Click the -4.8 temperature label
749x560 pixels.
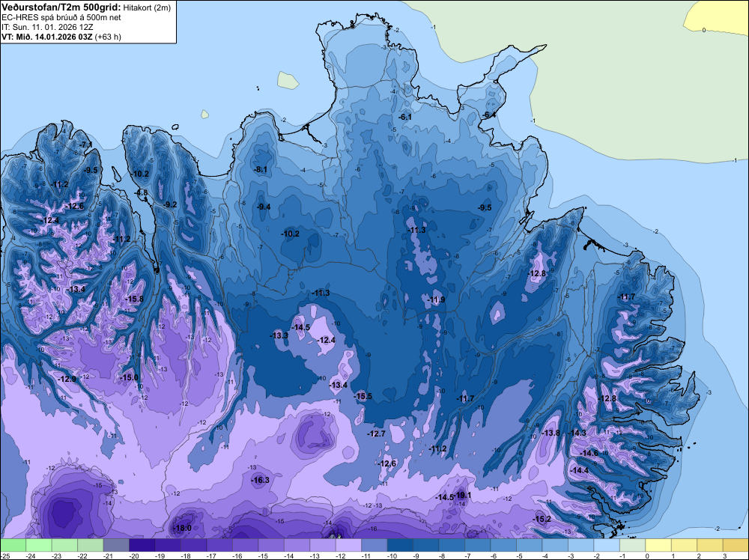coord(142,193)
